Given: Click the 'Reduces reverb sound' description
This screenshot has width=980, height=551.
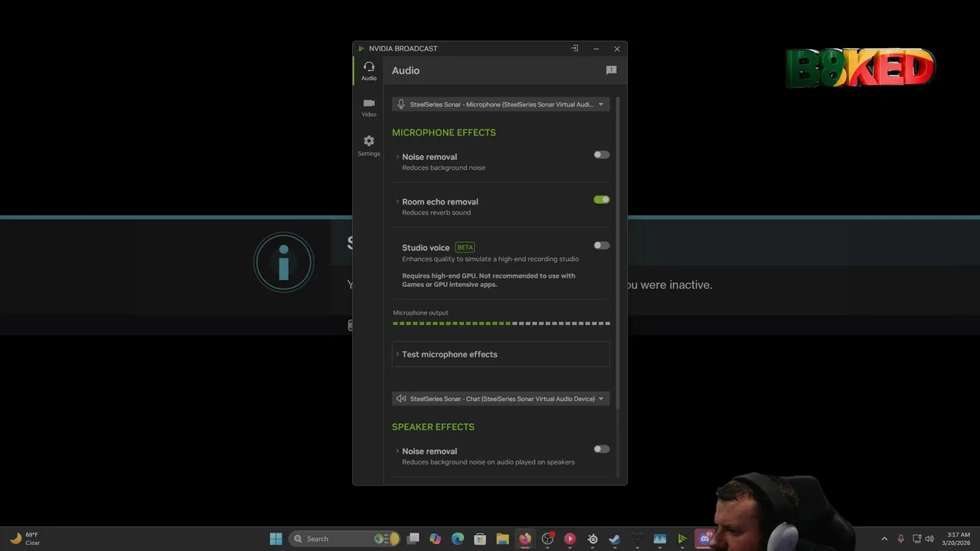Looking at the screenshot, I should 436,213.
